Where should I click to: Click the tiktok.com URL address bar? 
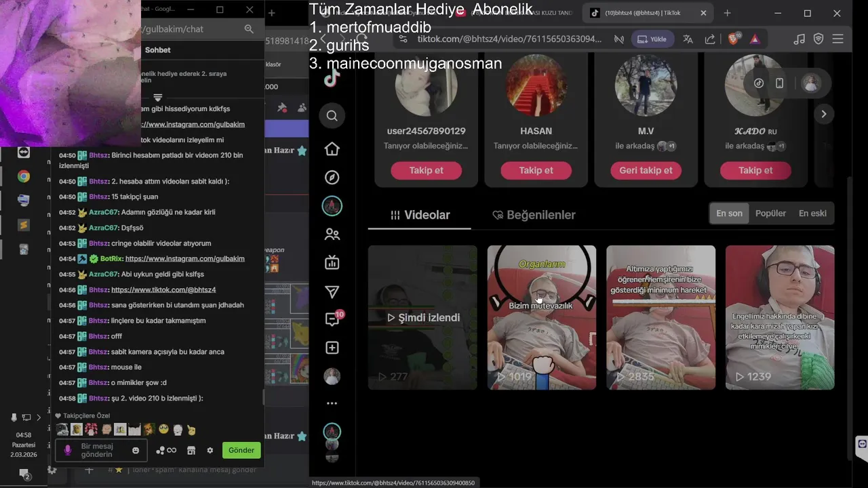click(509, 39)
